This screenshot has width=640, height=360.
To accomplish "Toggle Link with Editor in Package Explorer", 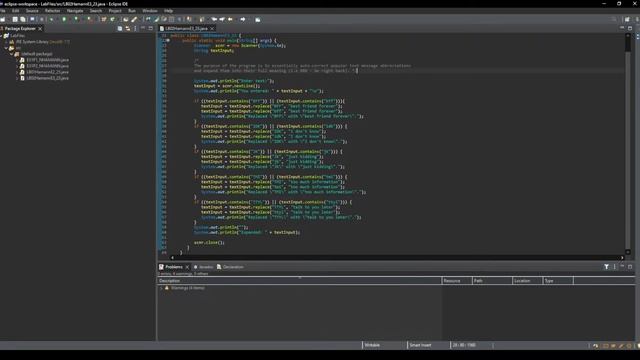I will pyautogui.click(x=128, y=29).
